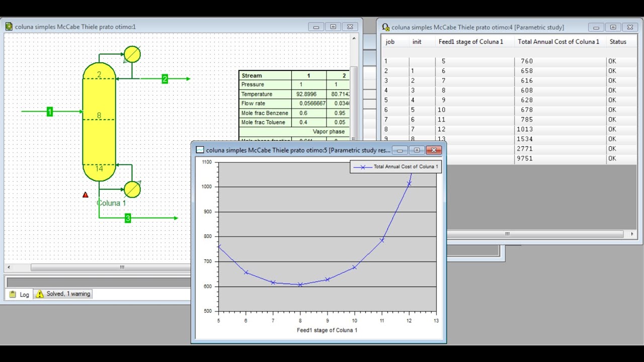Viewport: 644px width, 362px height.
Task: Click the 'Coluna 1' label under the column
Action: click(112, 203)
